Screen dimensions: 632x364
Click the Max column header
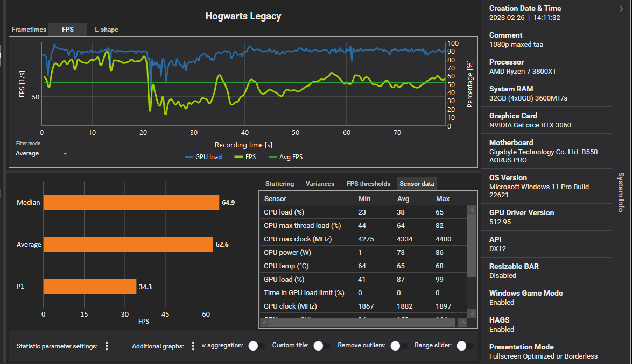coord(443,198)
